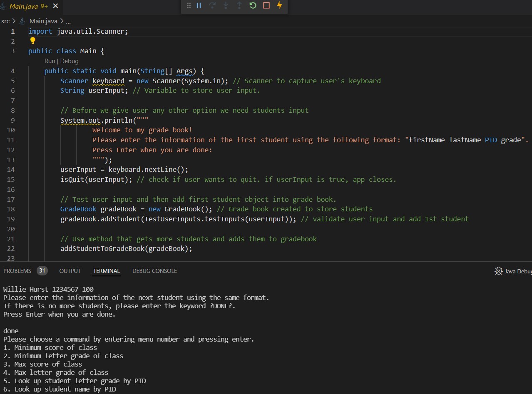Click the Step Into arrow icon

coord(226,5)
